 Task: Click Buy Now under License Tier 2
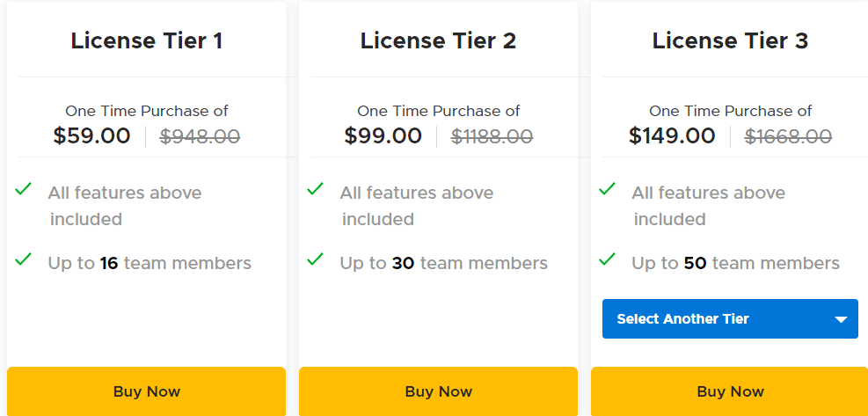pyautogui.click(x=438, y=391)
